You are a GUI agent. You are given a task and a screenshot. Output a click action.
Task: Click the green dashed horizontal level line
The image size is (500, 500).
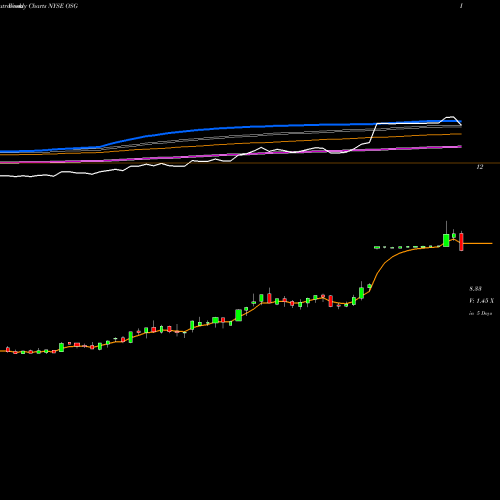coord(408,247)
